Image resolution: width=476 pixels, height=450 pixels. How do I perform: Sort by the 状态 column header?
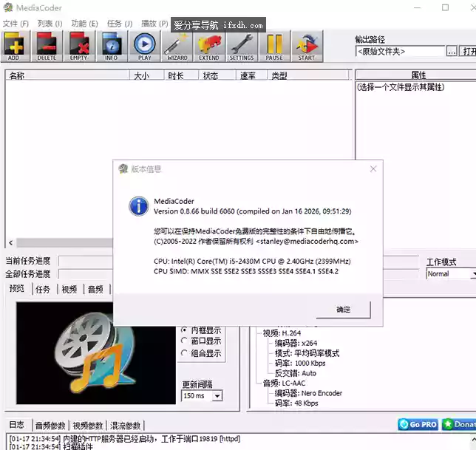coord(217,75)
